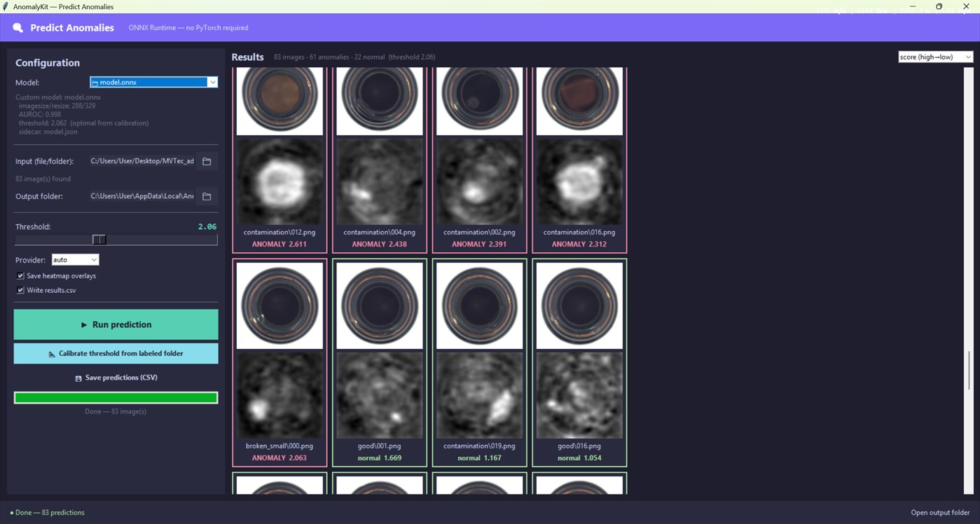Click the good\001.png filename
This screenshot has width=980, height=524.
click(x=380, y=446)
